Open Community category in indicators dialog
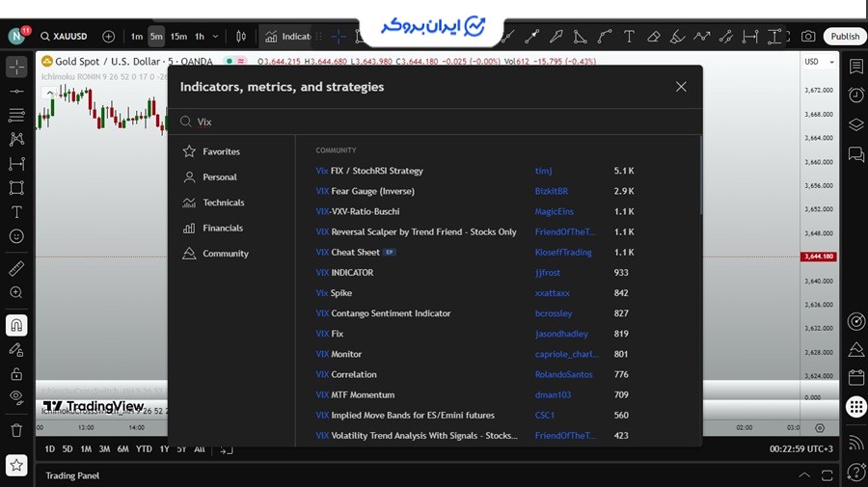Image resolution: width=868 pixels, height=487 pixels. [231, 254]
